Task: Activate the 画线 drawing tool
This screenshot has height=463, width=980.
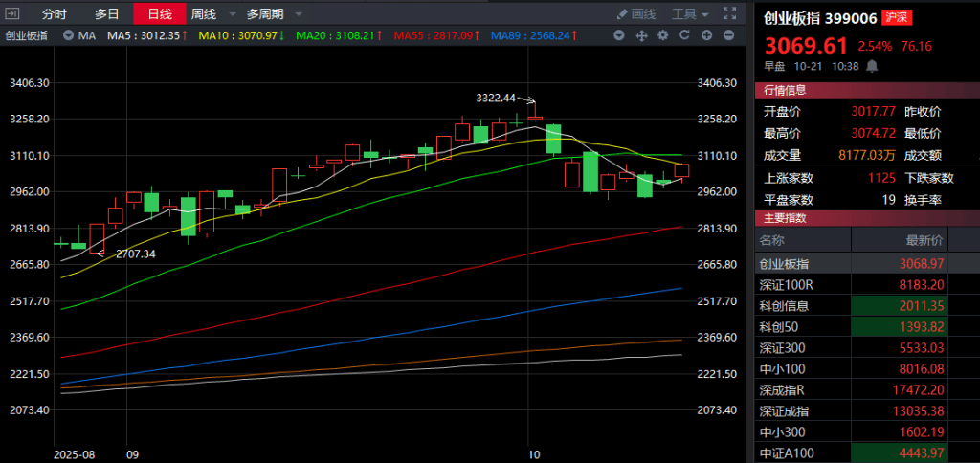Action: 637,14
